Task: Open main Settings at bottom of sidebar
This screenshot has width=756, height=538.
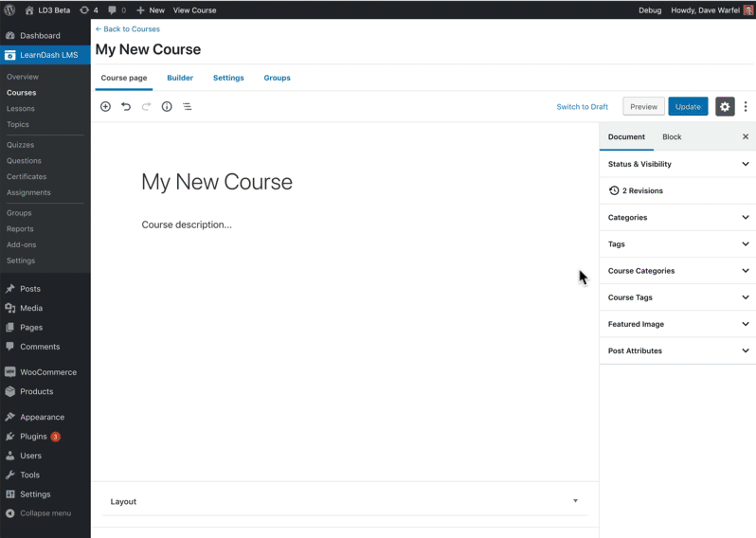Action: tap(45, 494)
